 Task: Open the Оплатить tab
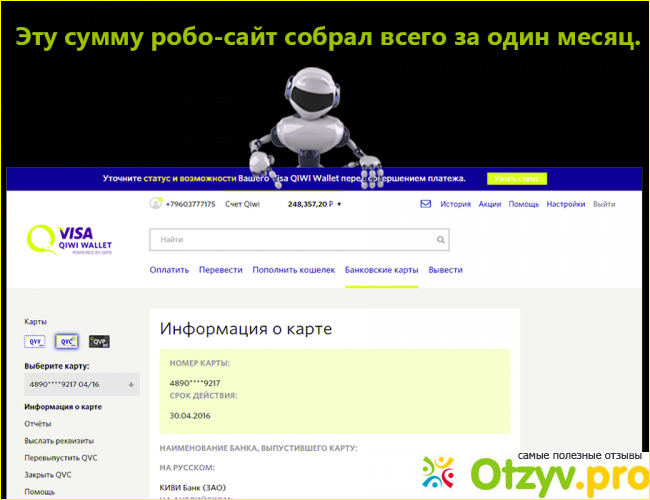(x=169, y=270)
